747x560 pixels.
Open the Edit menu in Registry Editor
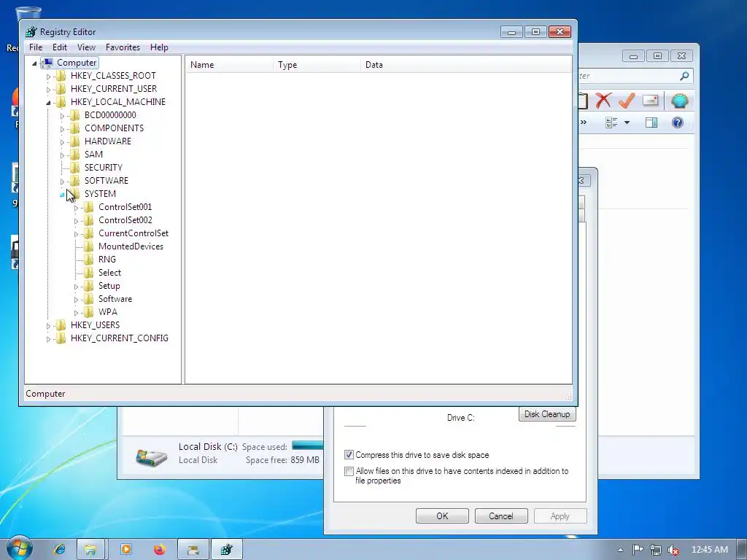pyautogui.click(x=60, y=47)
